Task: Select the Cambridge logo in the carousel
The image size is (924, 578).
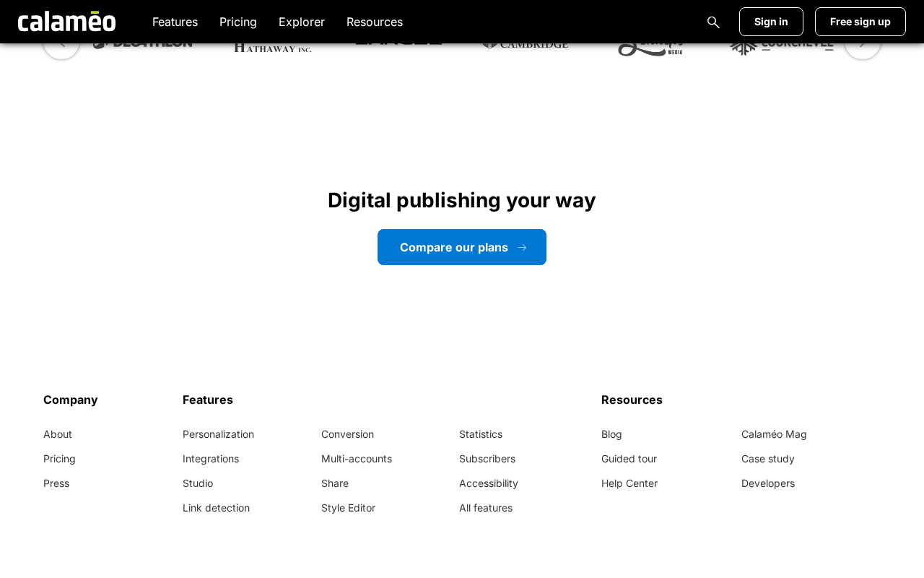Action: pos(525,46)
